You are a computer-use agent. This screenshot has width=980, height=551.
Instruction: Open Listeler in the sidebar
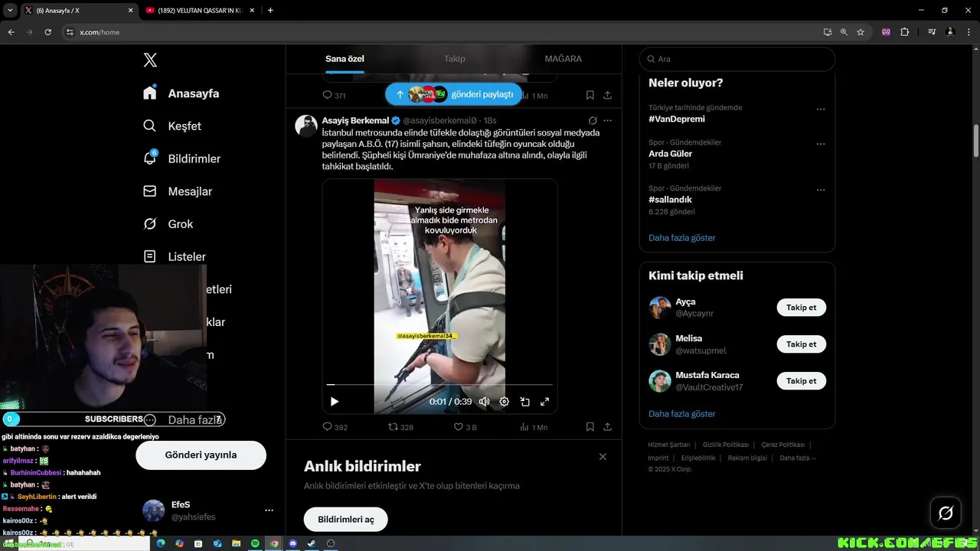(175, 256)
